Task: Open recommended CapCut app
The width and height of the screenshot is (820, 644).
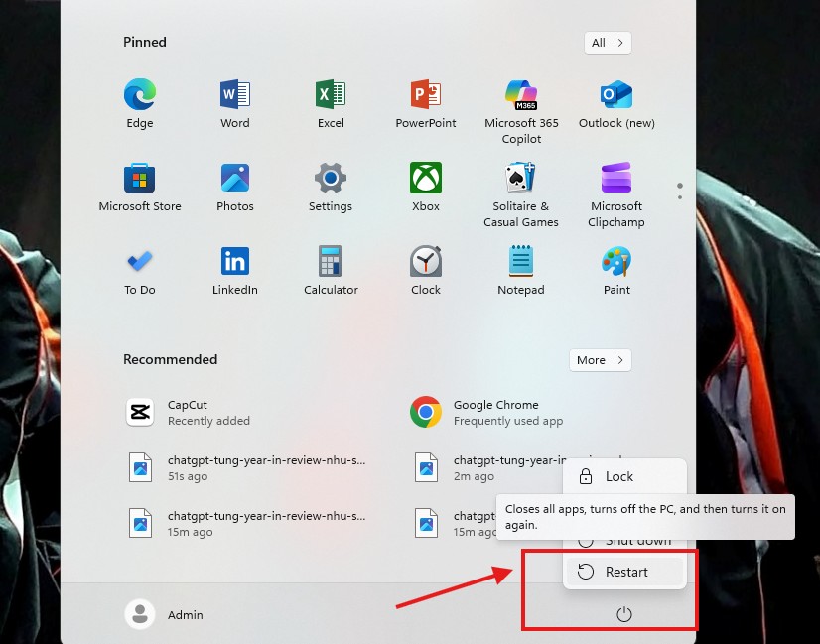Action: (x=187, y=412)
